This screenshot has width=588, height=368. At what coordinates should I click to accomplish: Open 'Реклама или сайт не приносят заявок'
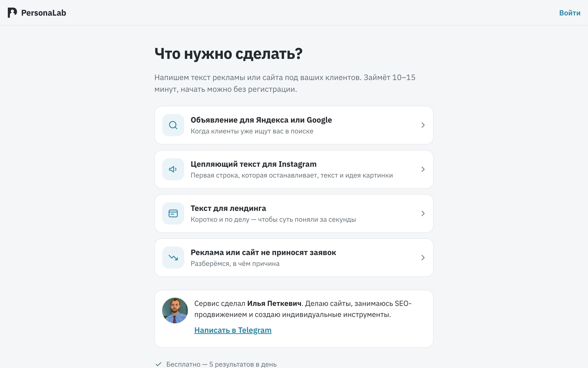tap(294, 258)
